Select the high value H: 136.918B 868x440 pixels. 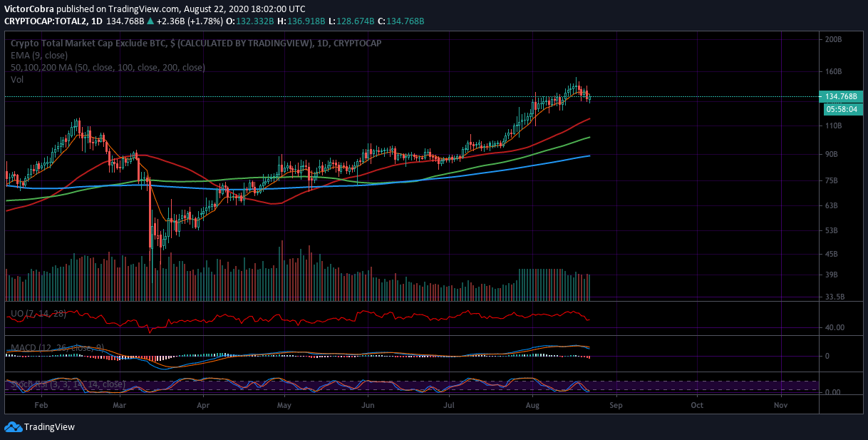(x=303, y=21)
